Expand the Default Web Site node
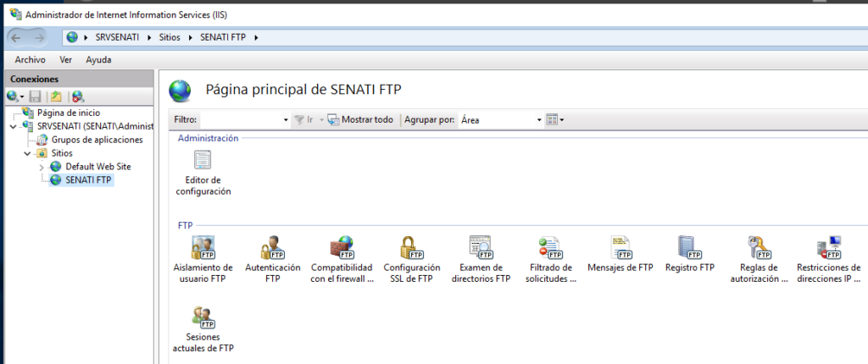Screen dimensions: 868x364 42,167
